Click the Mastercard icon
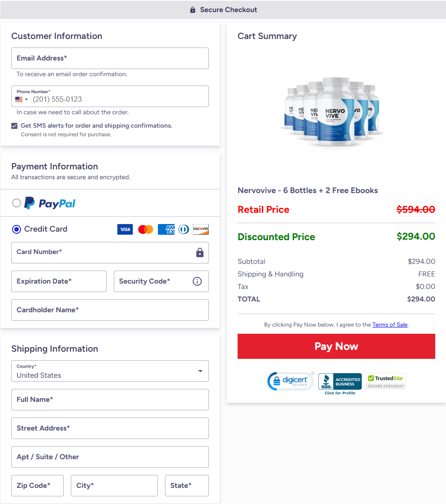Viewport: 446px width, 504px height. [145, 229]
